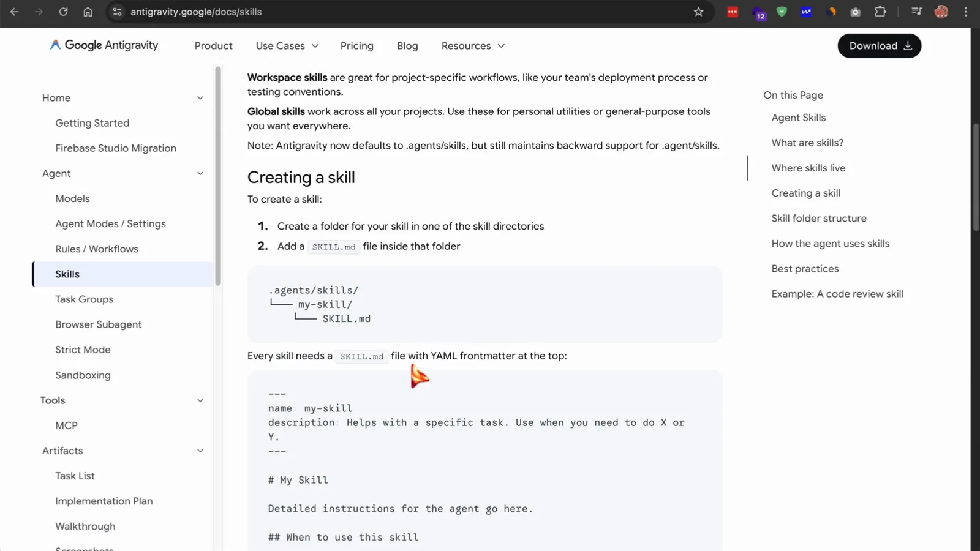Jump to What are skills? section
The height and width of the screenshot is (551, 980).
tap(807, 143)
